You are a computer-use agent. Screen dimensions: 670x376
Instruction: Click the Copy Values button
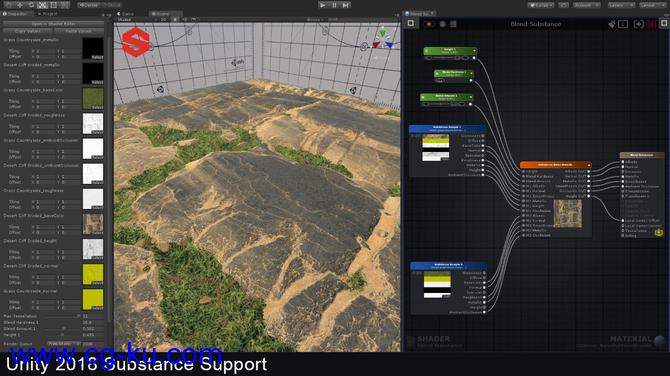(28, 31)
